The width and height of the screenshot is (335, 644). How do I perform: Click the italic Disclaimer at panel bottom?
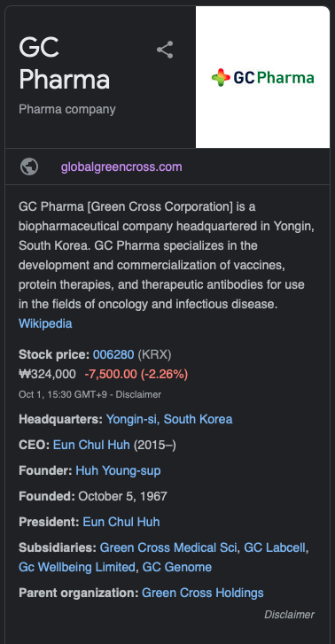coord(290,615)
